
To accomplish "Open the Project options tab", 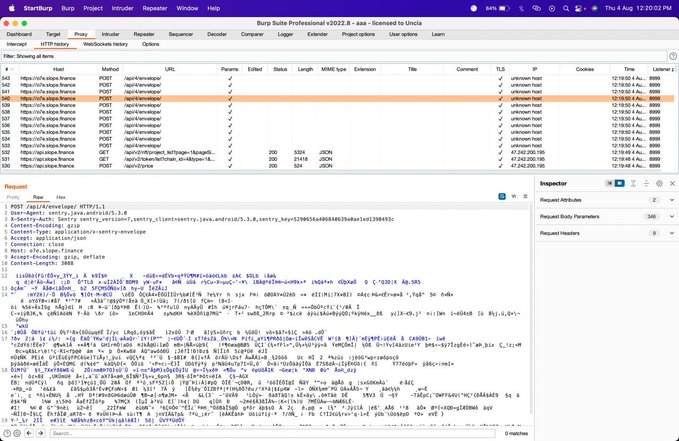I will 358,34.
